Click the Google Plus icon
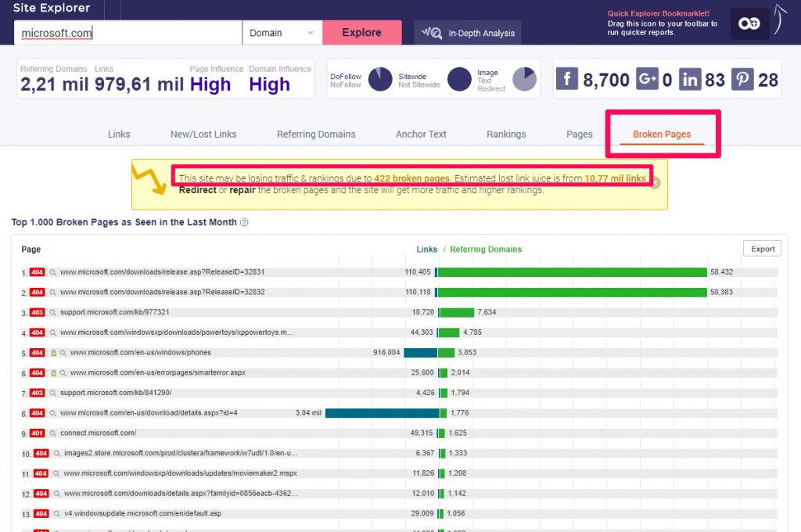Viewport: 801px width, 532px height. tap(647, 79)
